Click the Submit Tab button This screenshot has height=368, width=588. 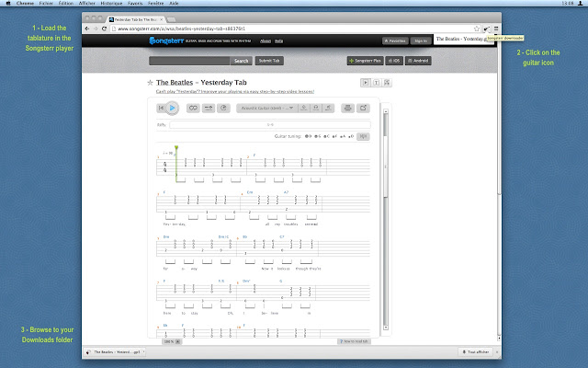click(269, 61)
